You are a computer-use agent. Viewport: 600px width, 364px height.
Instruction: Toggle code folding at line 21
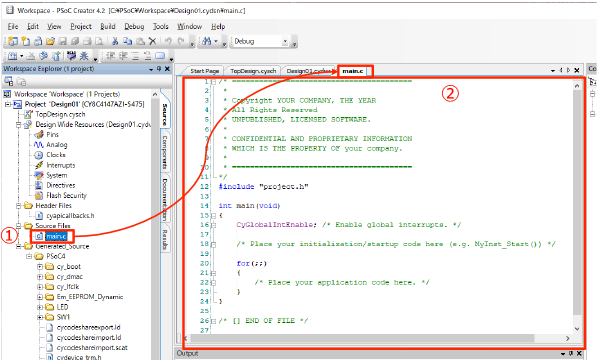(214, 273)
